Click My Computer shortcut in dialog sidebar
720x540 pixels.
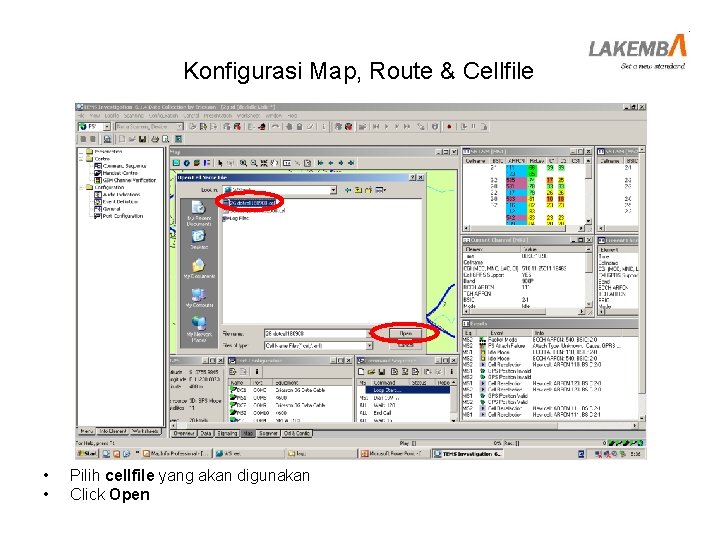pyautogui.click(x=198, y=298)
